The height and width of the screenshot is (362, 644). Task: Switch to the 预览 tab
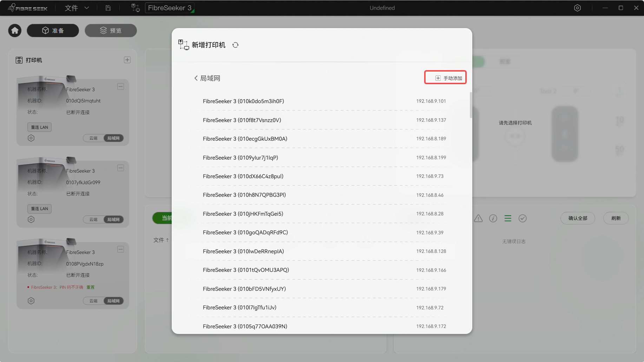[x=111, y=31]
